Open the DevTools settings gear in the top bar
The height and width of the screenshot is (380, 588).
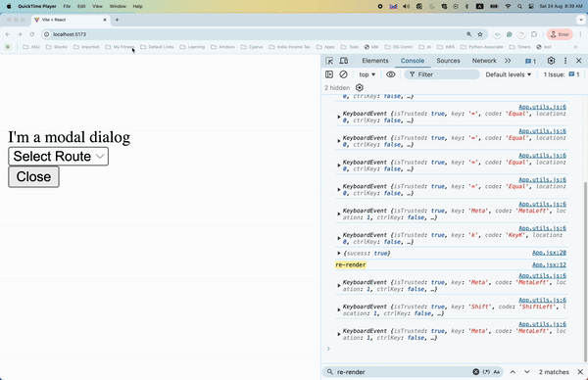[x=551, y=61]
